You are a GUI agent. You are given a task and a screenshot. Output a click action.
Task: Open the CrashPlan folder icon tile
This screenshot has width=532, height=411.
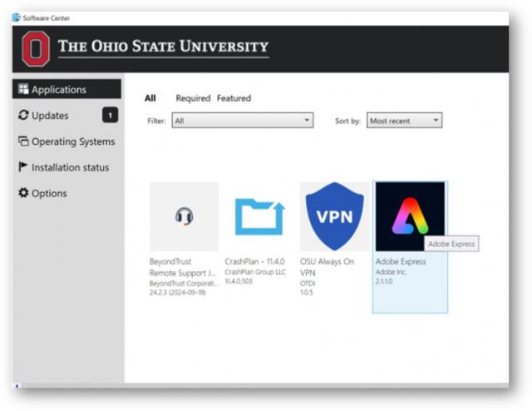(x=259, y=216)
